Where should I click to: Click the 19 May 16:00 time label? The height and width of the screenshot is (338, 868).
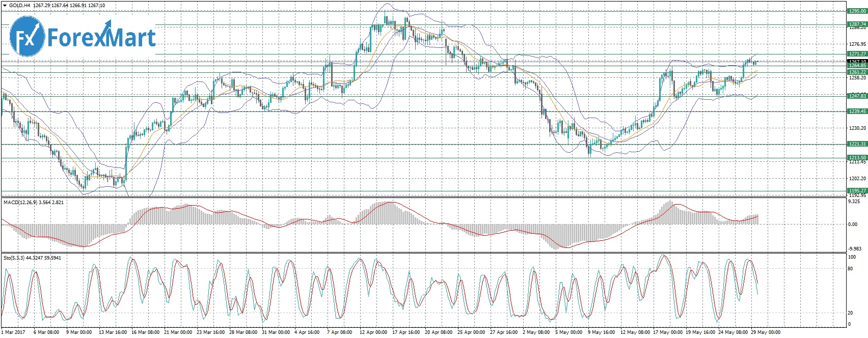coord(700,332)
